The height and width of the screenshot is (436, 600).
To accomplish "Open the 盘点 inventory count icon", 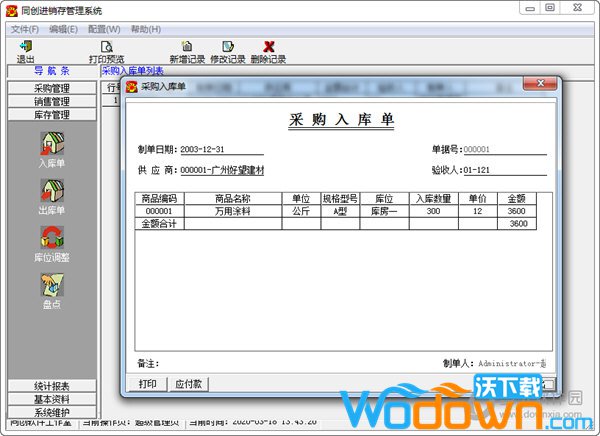I will (x=52, y=284).
